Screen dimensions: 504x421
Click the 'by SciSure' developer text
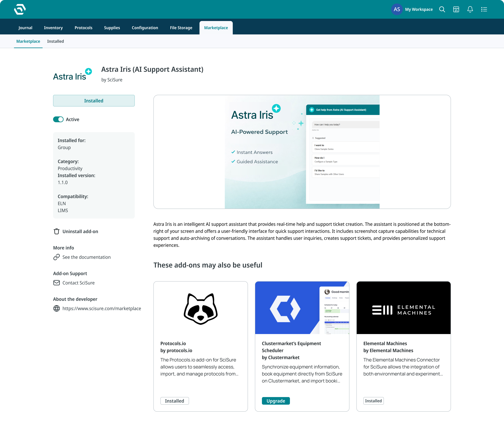pyautogui.click(x=112, y=80)
